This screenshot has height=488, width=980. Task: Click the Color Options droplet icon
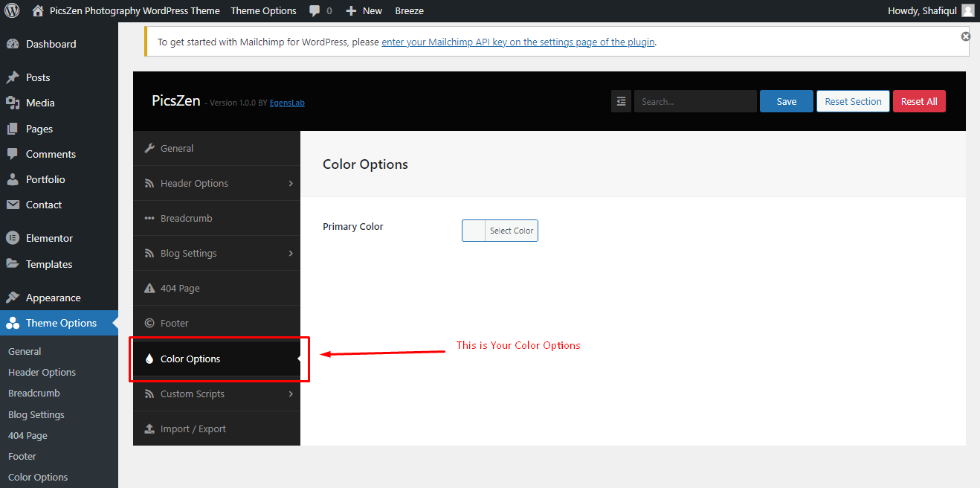[x=149, y=359]
